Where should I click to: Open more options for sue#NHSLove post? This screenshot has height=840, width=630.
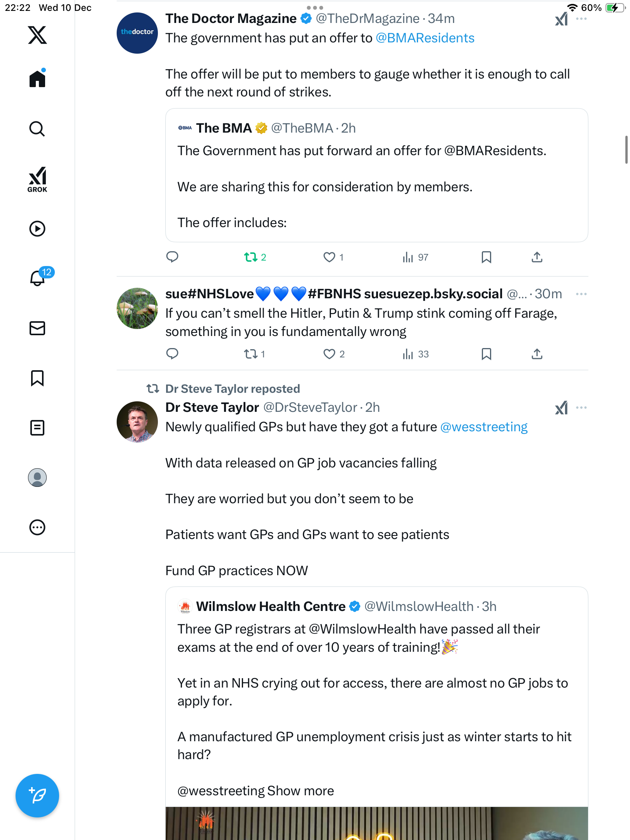click(581, 294)
